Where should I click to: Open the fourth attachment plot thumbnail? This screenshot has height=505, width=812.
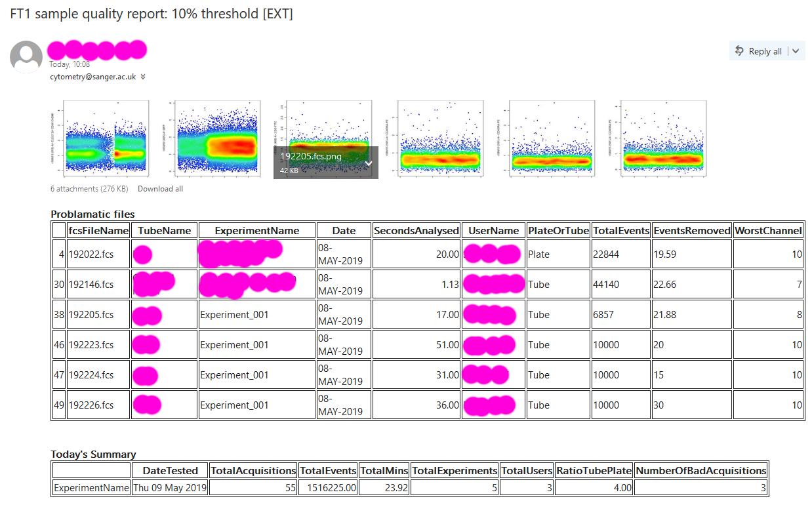pyautogui.click(x=437, y=139)
